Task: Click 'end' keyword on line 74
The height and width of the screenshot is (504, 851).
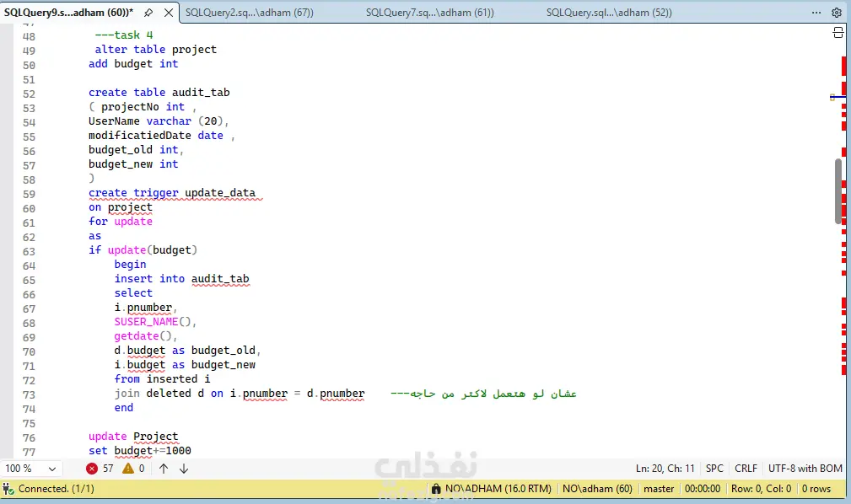Action: coord(124,407)
